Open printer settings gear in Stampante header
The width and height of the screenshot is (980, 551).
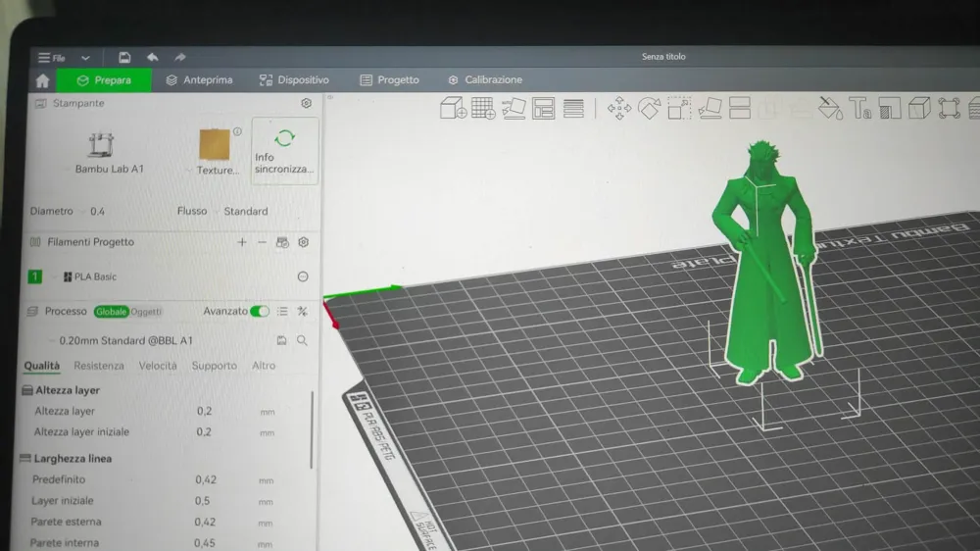306,103
